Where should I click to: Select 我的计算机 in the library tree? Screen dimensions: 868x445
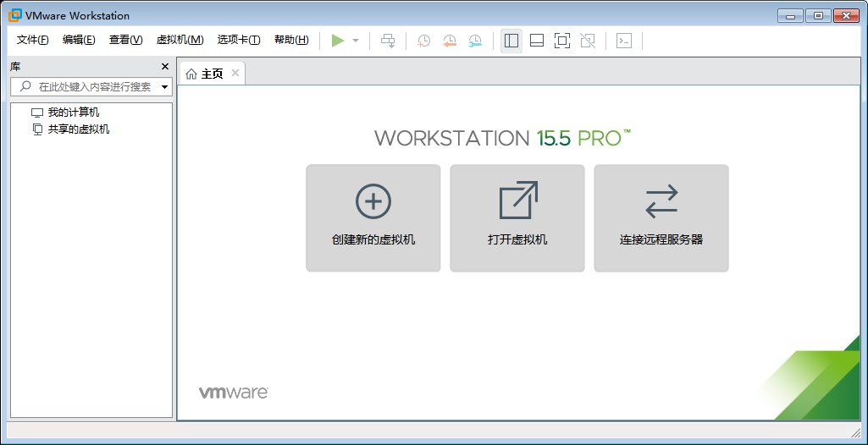pyautogui.click(x=65, y=113)
